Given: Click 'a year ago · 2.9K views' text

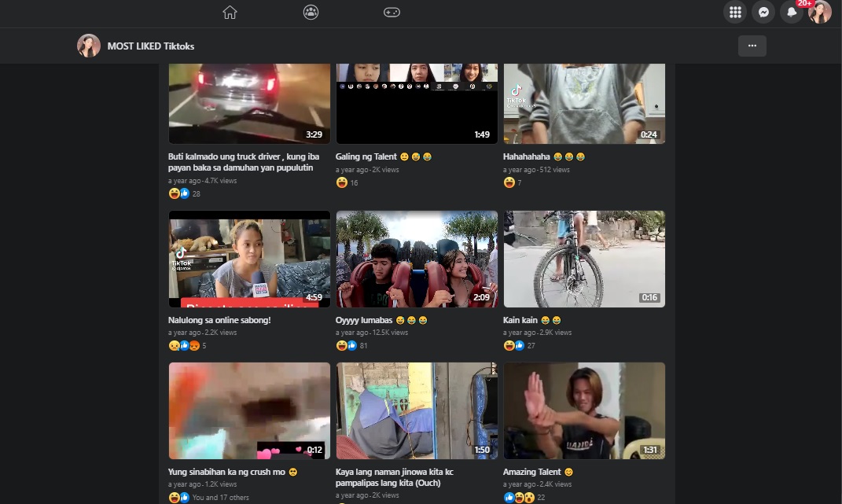Looking at the screenshot, I should tap(538, 333).
